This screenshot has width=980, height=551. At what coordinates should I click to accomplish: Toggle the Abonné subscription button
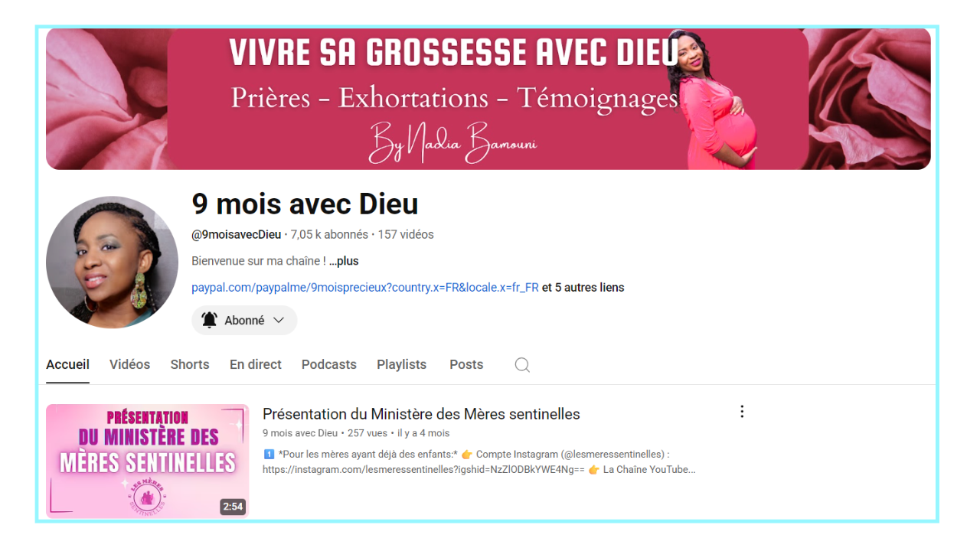244,321
